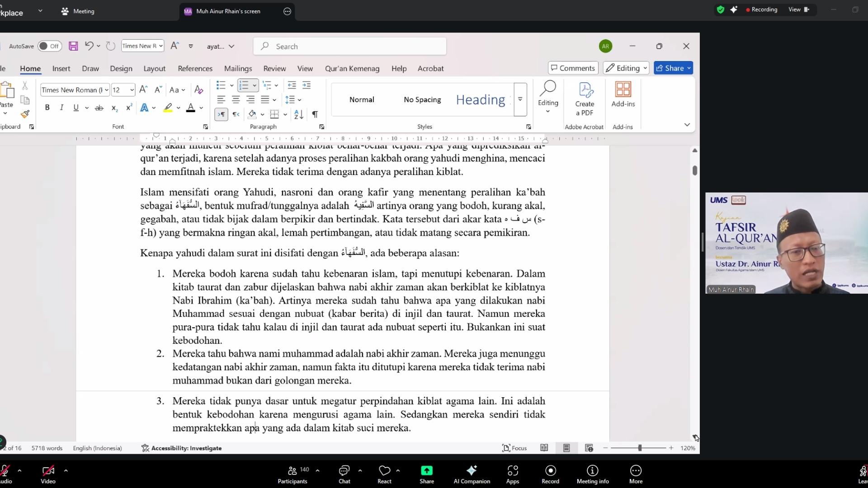Open the Acrobat tab
The image size is (868, 488).
coord(430,68)
